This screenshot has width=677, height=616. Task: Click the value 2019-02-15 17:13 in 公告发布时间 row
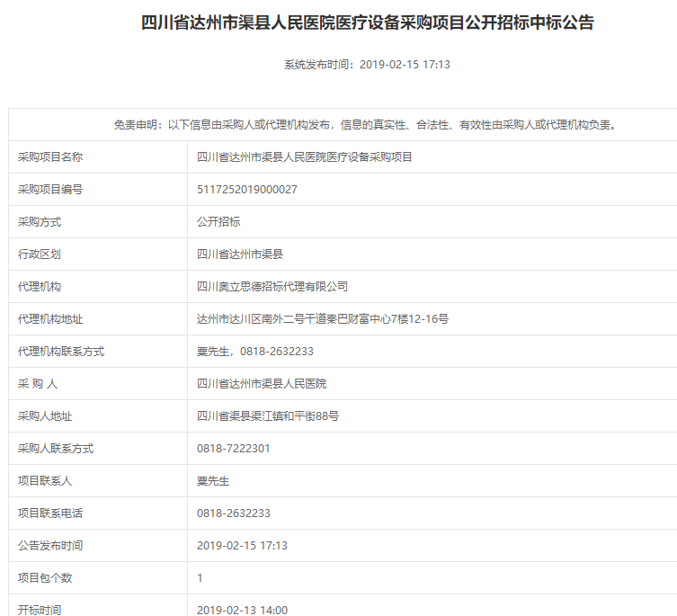[242, 546]
